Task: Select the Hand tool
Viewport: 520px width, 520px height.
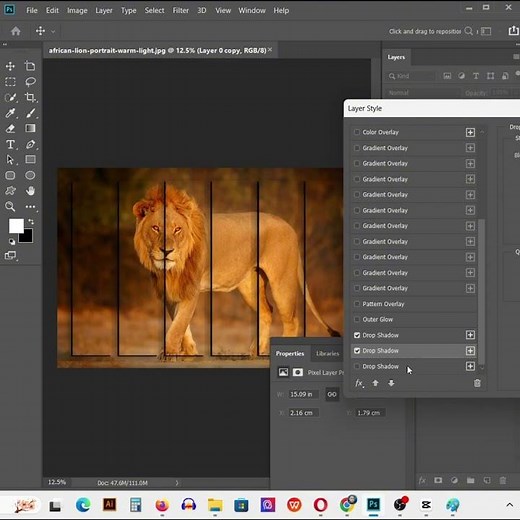Action: point(30,191)
